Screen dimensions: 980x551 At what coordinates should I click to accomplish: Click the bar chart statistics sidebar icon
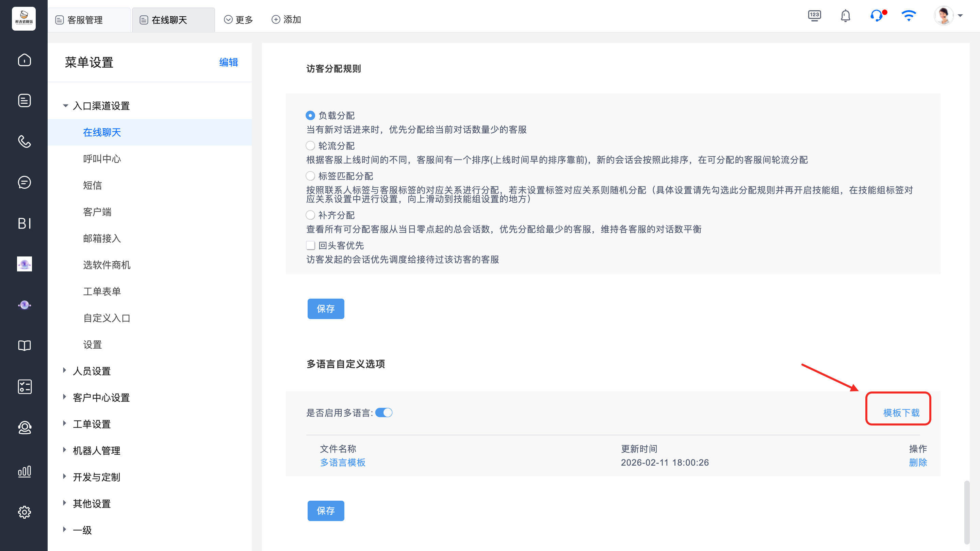pyautogui.click(x=24, y=471)
